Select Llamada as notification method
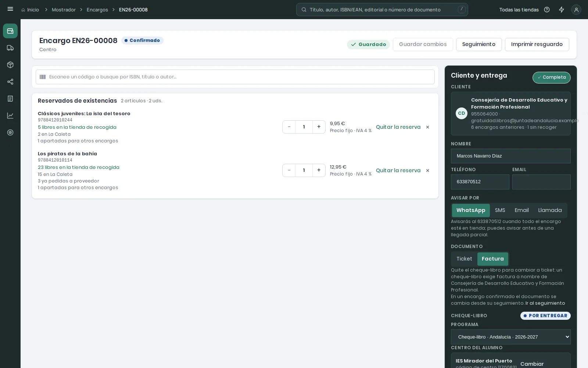 coord(550,210)
